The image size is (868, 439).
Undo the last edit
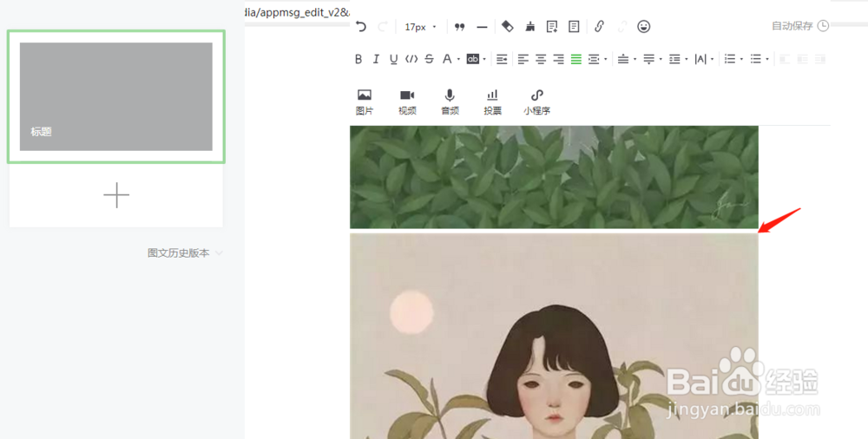click(361, 27)
